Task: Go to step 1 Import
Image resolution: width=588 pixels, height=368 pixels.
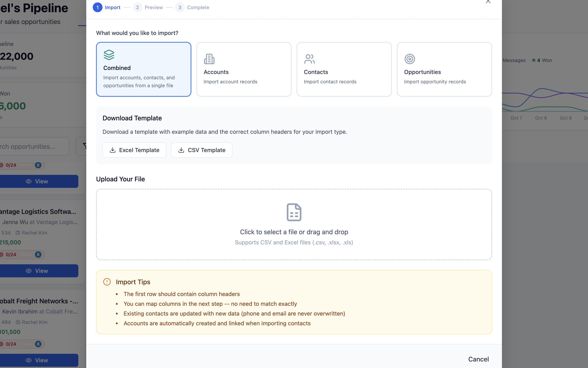Action: pyautogui.click(x=107, y=7)
